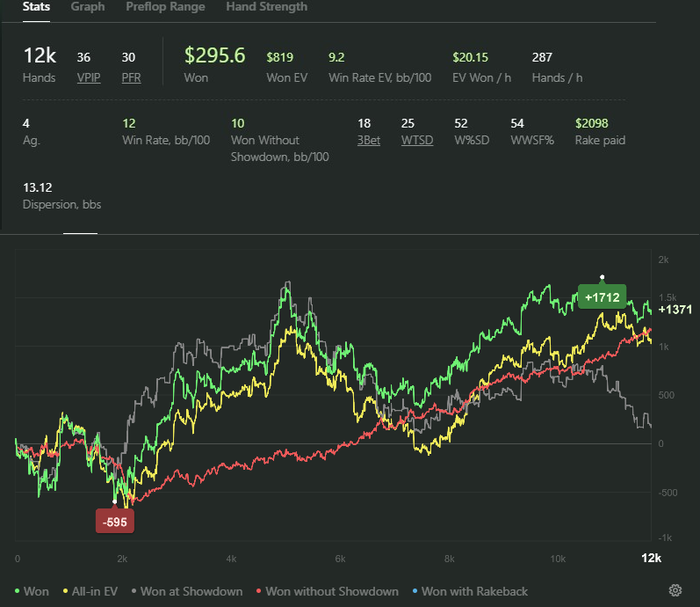Switch to the Graph tab
Image resolution: width=700 pixels, height=607 pixels.
tap(88, 7)
